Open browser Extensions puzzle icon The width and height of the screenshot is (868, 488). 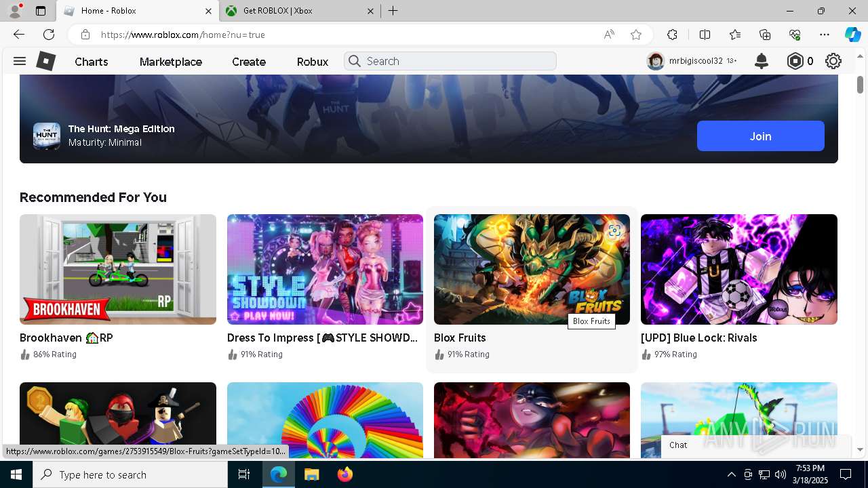(x=672, y=35)
